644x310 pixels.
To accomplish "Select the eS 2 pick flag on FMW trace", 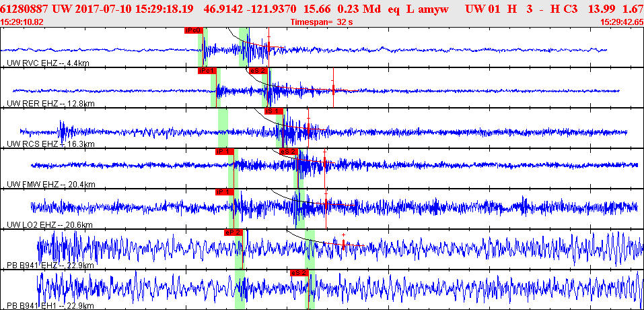I will click(288, 152).
